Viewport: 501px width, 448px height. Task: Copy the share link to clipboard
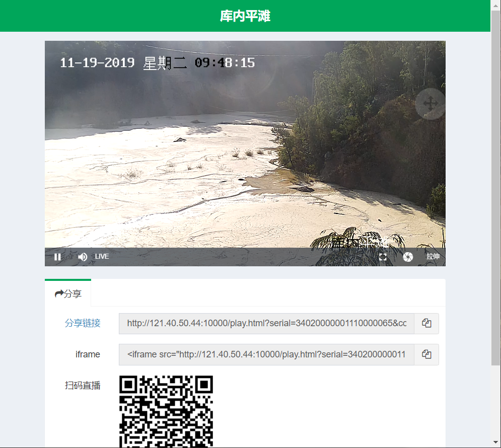(426, 324)
